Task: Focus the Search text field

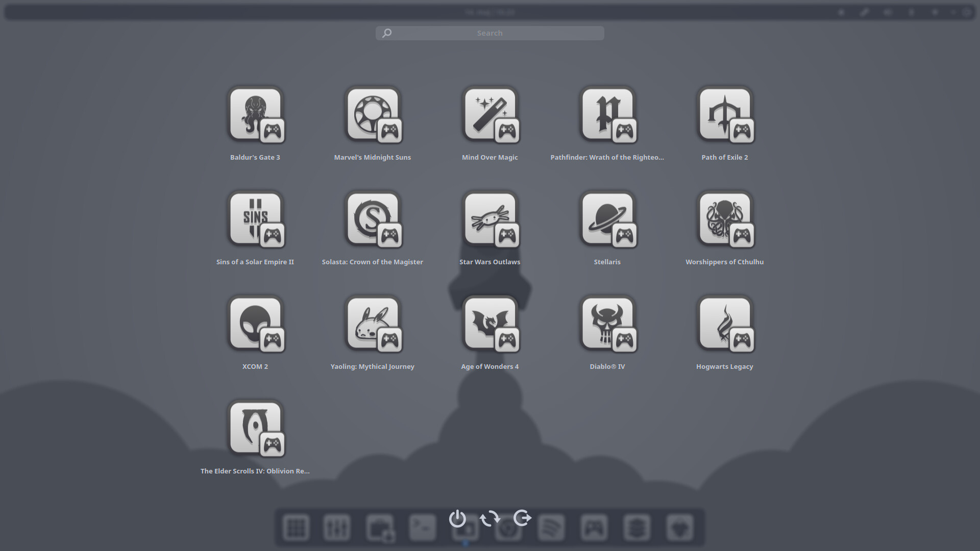Action: coord(490,33)
